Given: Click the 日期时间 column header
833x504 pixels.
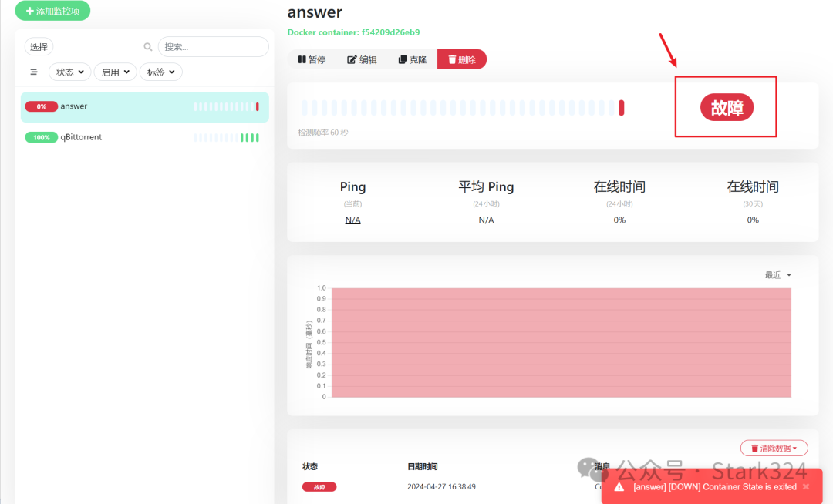Looking at the screenshot, I should (x=423, y=466).
